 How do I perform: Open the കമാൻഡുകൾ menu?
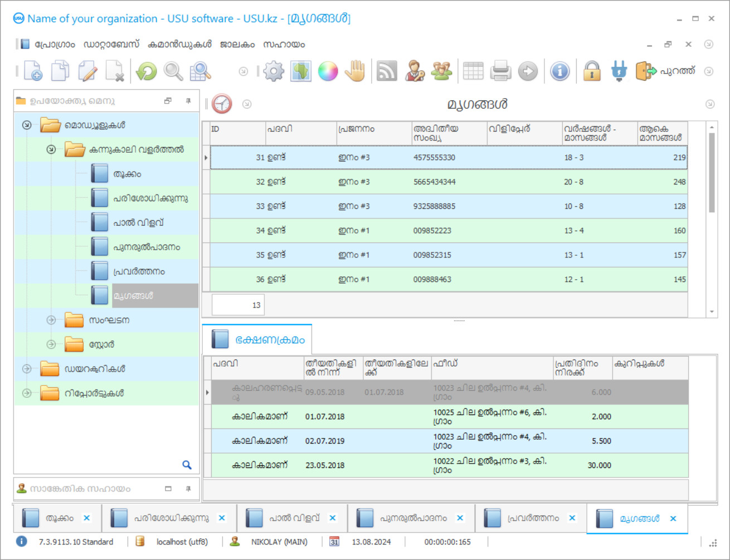[x=180, y=45]
